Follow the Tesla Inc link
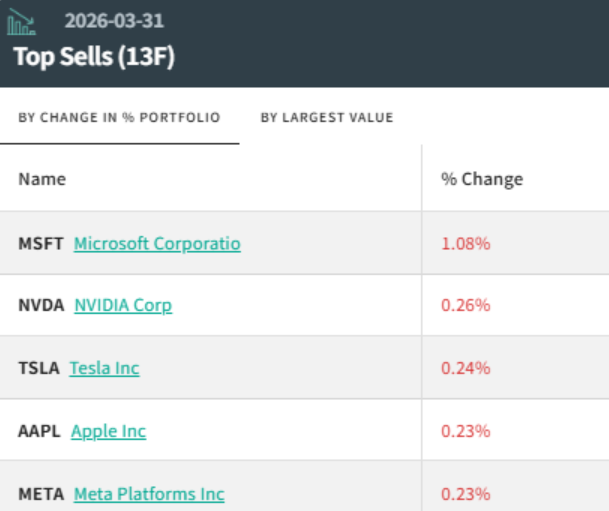609x511 pixels. coord(104,368)
